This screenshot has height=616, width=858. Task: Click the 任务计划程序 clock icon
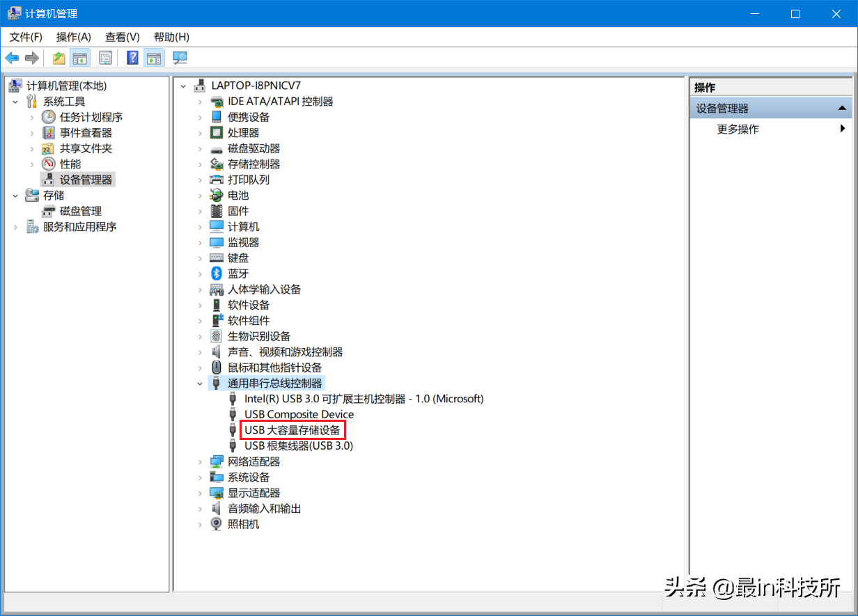click(48, 117)
